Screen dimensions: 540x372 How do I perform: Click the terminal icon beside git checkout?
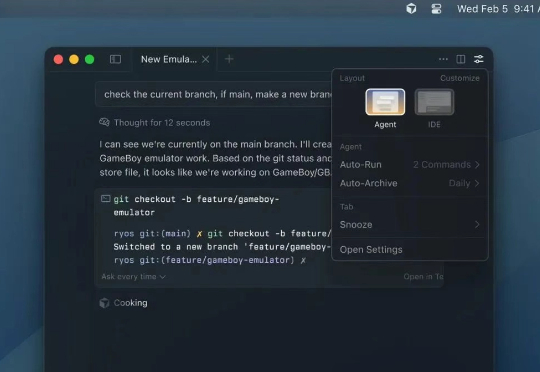(x=106, y=199)
